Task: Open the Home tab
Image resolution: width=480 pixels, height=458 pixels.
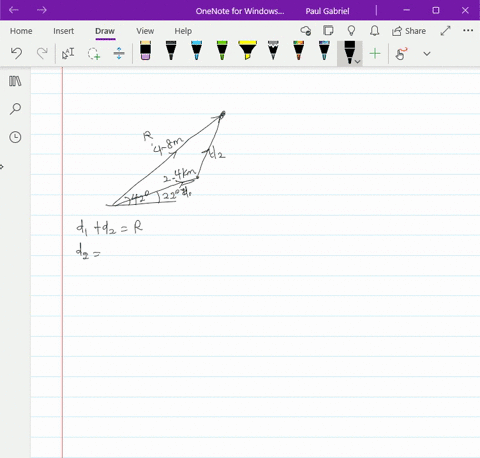Action: 21,31
